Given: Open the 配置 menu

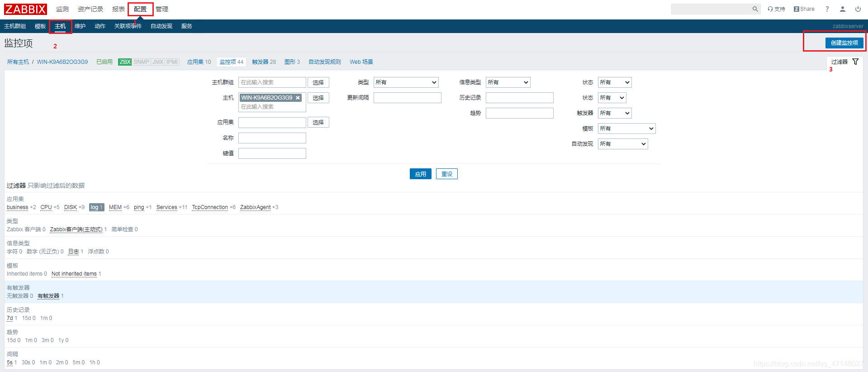Looking at the screenshot, I should coord(140,9).
